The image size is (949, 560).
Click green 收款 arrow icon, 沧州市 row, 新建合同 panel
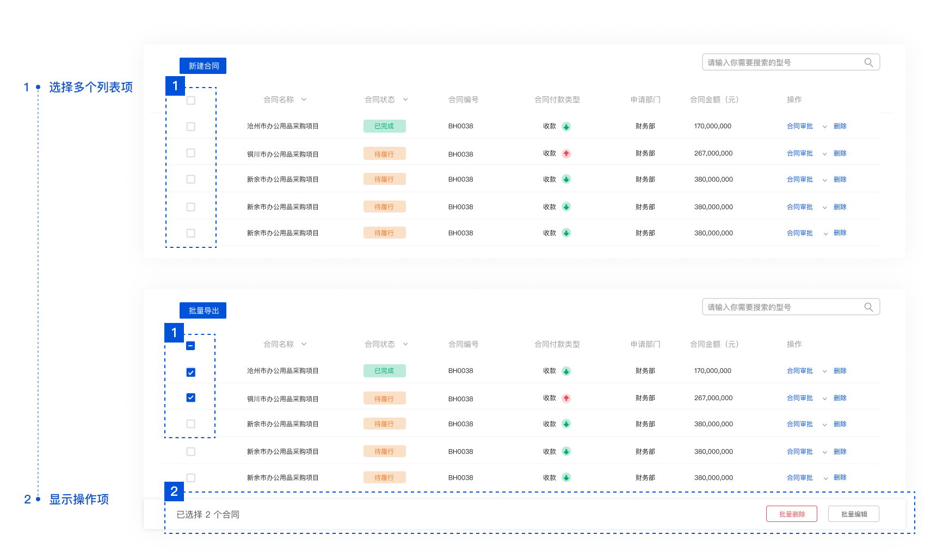tap(566, 127)
